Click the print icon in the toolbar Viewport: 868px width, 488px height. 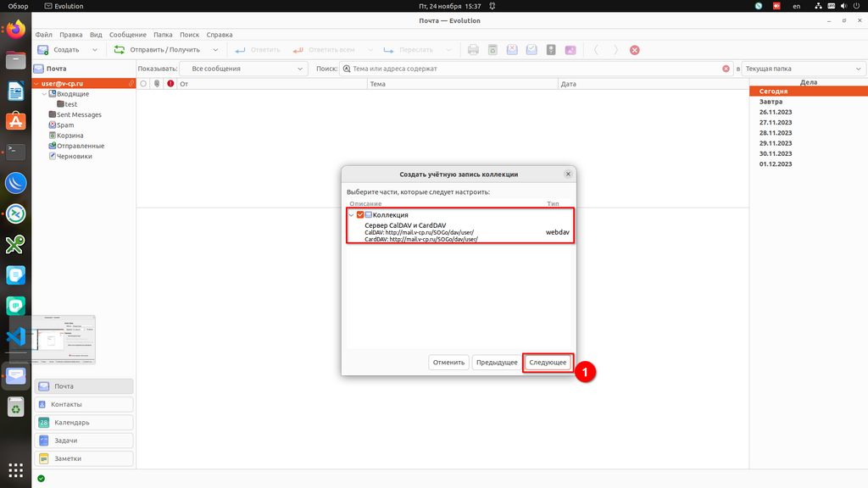pos(473,50)
